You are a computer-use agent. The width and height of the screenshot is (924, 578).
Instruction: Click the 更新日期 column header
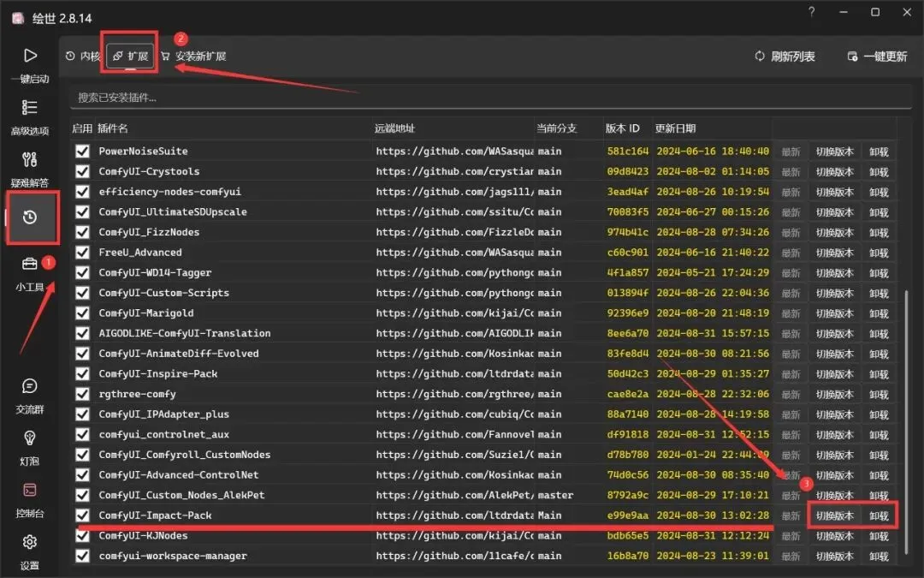(675, 128)
